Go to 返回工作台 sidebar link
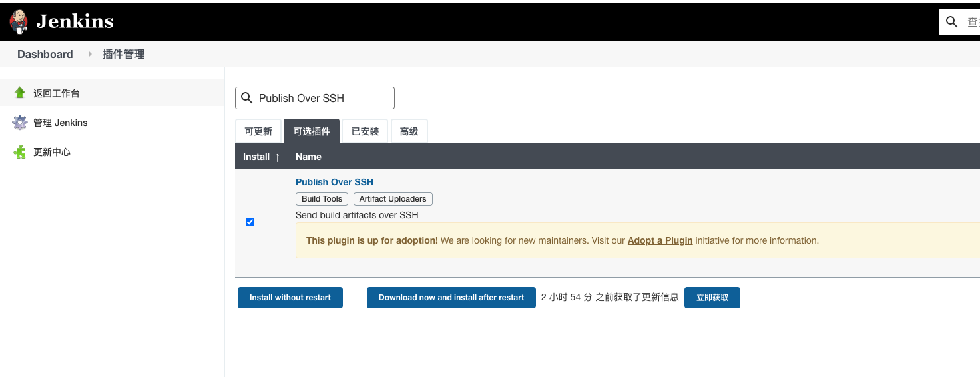Screen dimensions: 980x377 (57, 93)
